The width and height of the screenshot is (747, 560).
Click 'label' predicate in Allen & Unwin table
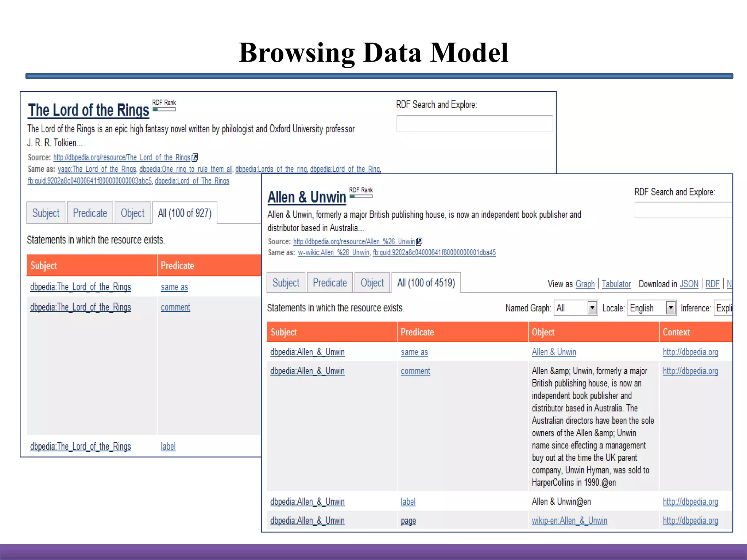(408, 502)
